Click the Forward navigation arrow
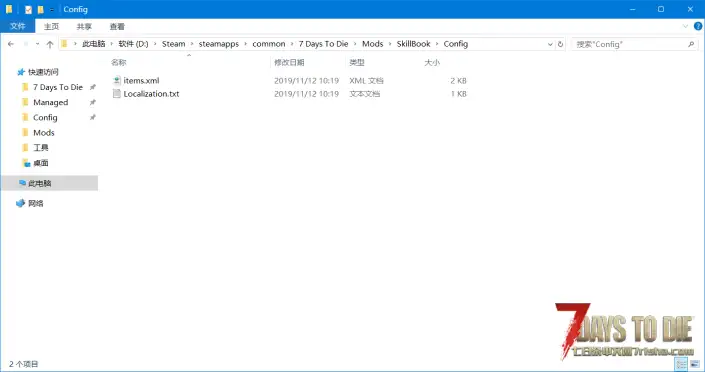The image size is (705, 372). 26,44
